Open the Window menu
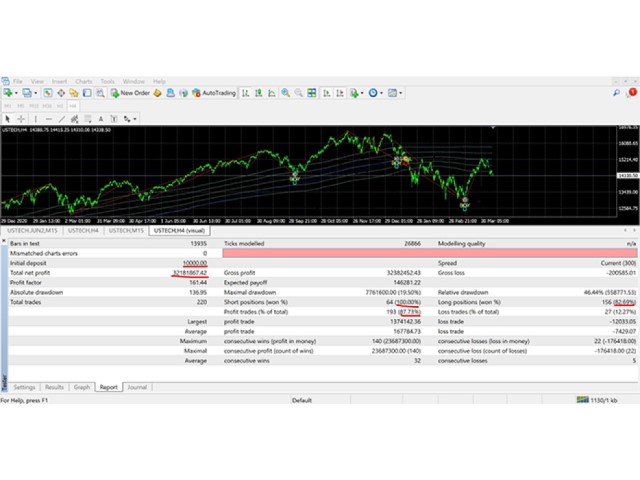This screenshot has height=480, width=640. [x=134, y=81]
